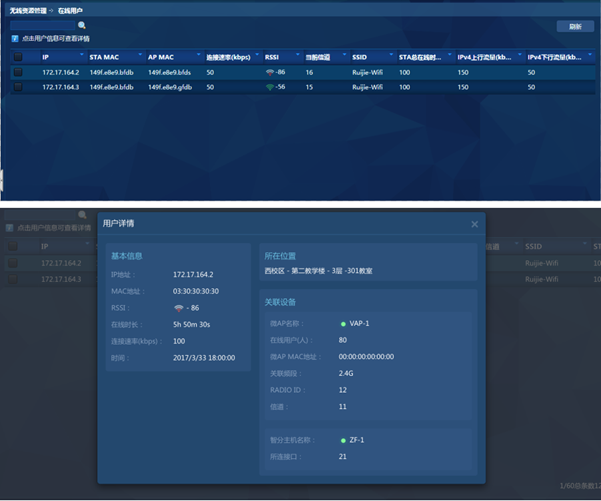This screenshot has width=601, height=501.
Task: Click the VAP-1 green status dot
Action: pos(343,324)
